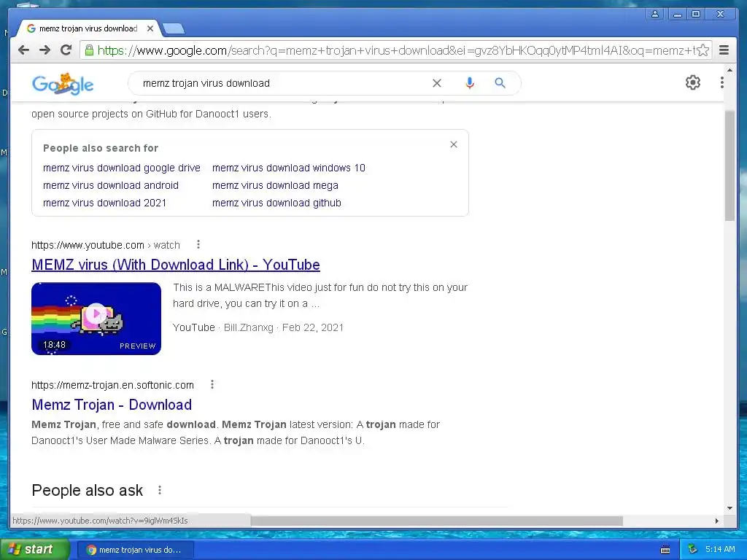Click the tray safely-remove hardware icon

click(x=693, y=550)
